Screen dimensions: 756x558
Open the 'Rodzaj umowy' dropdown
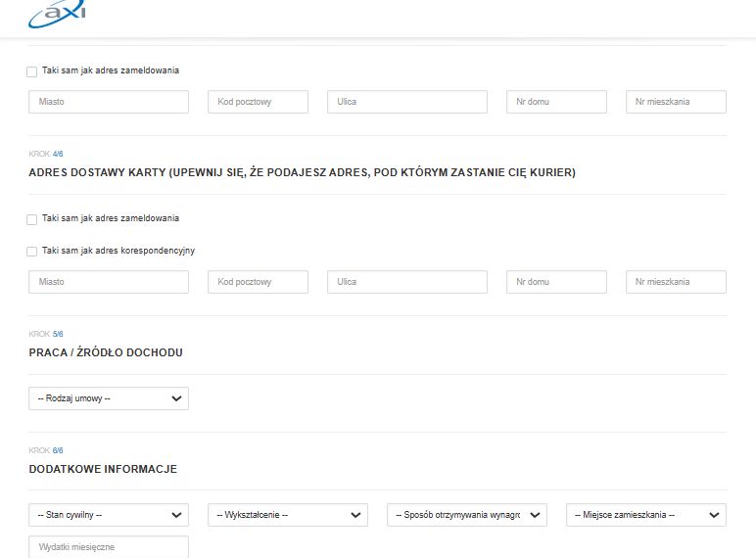(x=109, y=398)
